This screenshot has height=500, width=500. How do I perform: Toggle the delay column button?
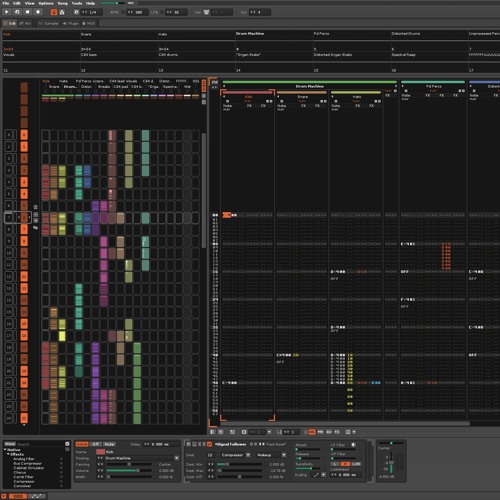[x=329, y=432]
